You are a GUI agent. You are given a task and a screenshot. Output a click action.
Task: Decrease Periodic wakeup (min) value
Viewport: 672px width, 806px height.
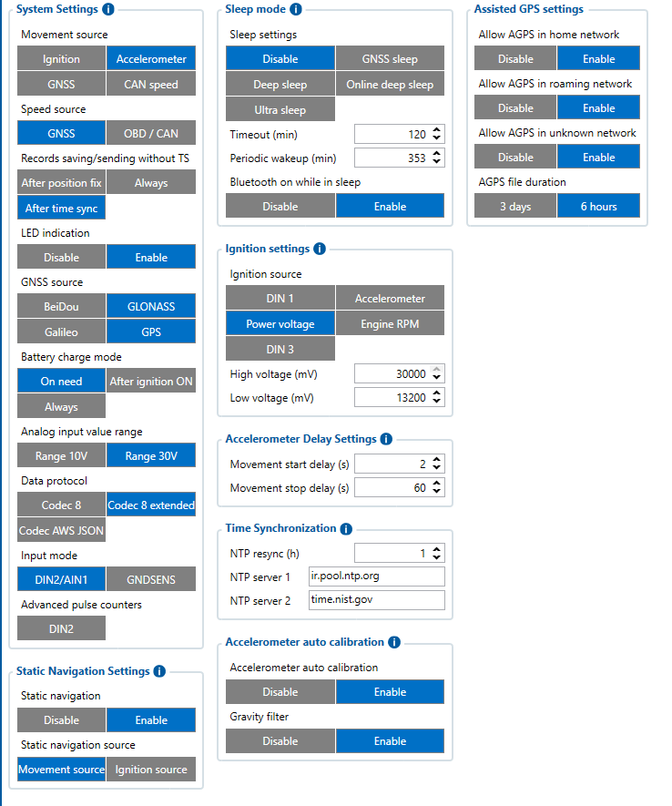coord(437,162)
